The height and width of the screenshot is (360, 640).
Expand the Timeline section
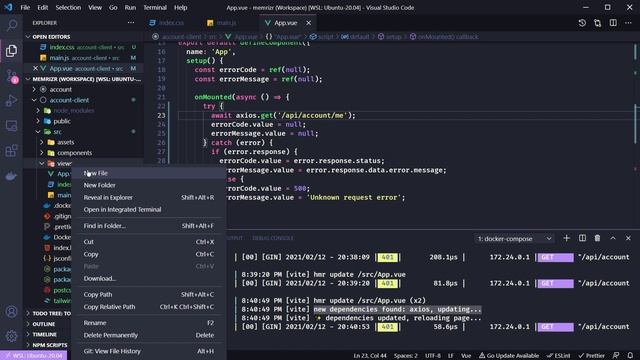43,334
